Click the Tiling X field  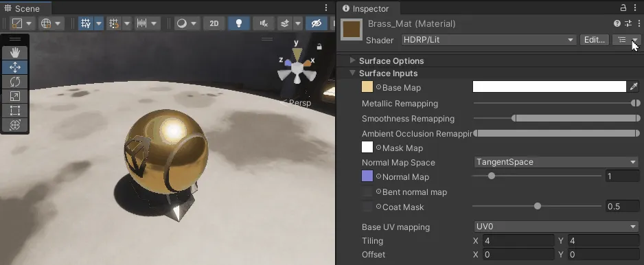pos(518,241)
